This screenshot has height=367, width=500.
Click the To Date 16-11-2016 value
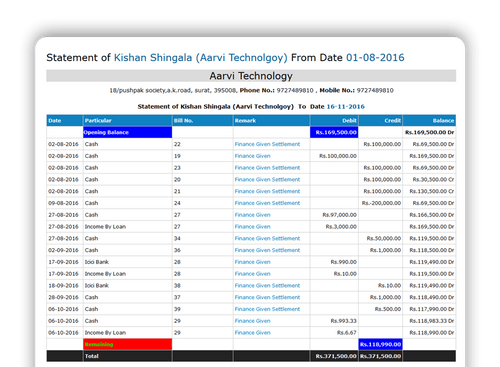click(x=346, y=107)
